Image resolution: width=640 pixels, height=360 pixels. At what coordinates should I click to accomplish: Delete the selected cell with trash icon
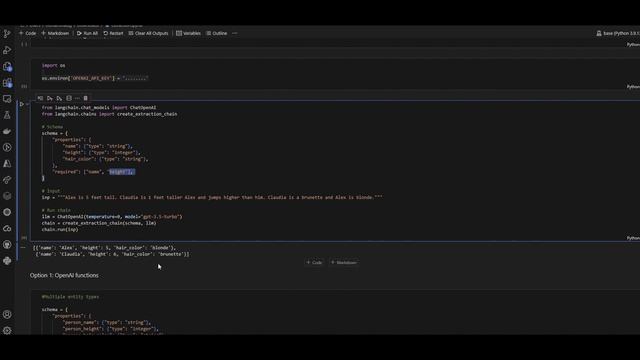point(86,98)
